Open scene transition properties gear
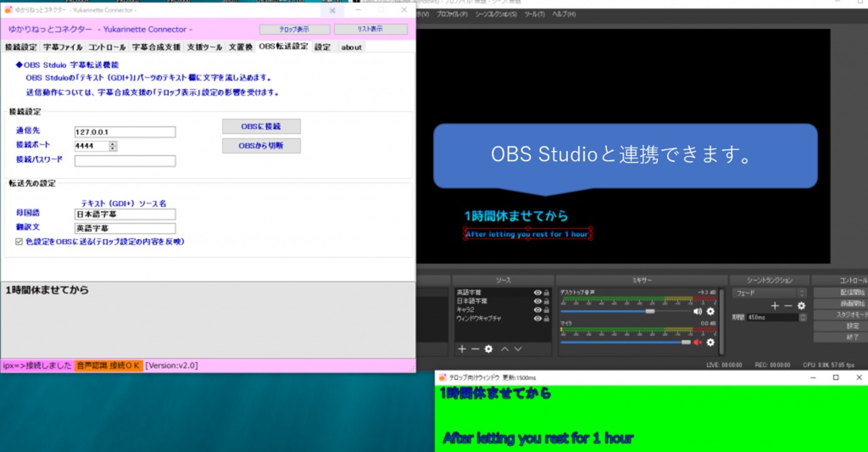This screenshot has height=452, width=868. coord(801,306)
